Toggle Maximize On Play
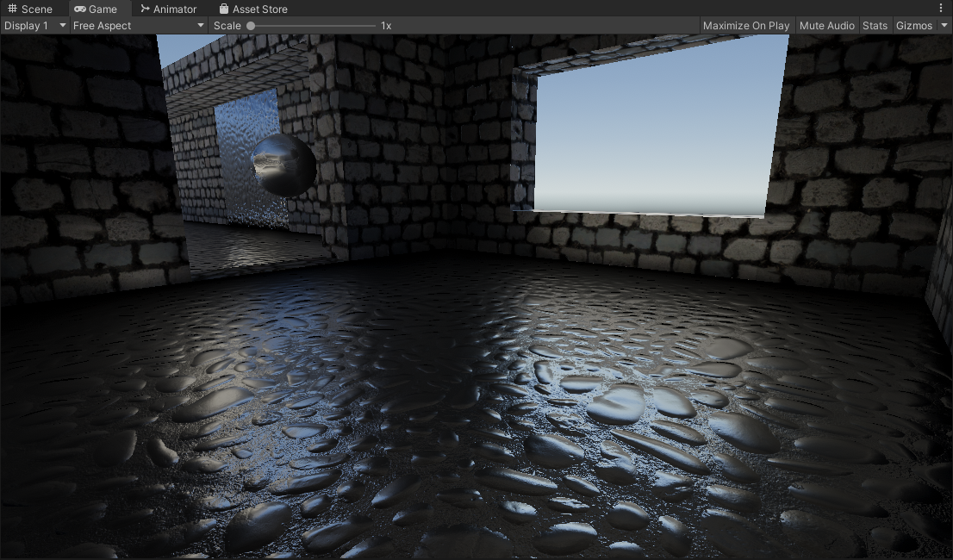 [x=745, y=25]
